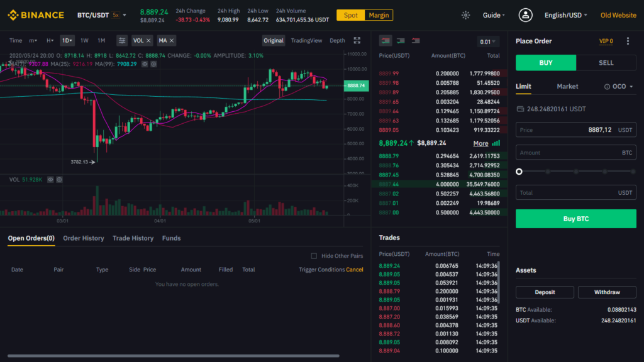Select the 1M chart interval
This screenshot has height=362, width=644.
click(101, 40)
